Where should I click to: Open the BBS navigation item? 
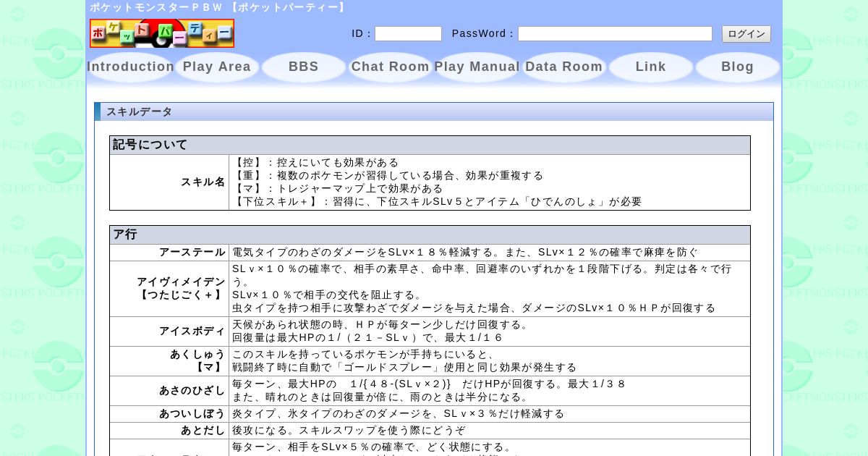(x=304, y=67)
